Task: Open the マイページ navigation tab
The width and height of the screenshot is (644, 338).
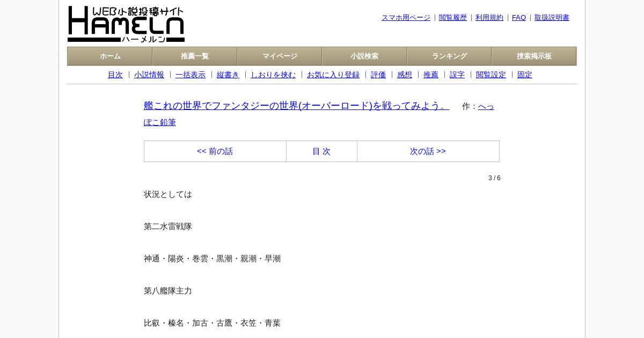Action: (x=280, y=56)
